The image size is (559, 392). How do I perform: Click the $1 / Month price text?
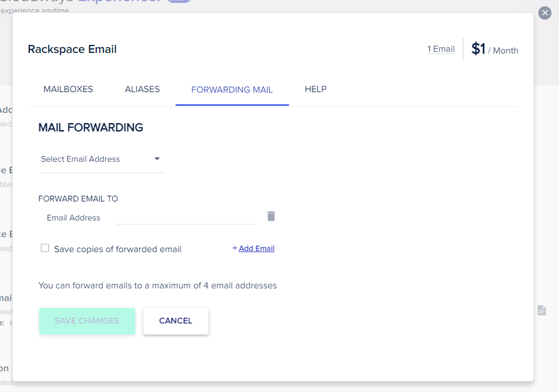tap(495, 49)
